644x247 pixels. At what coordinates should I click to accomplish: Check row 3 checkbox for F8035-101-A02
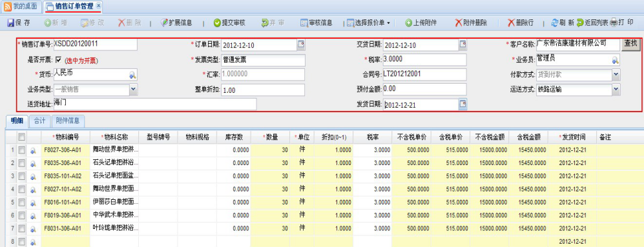click(21, 177)
